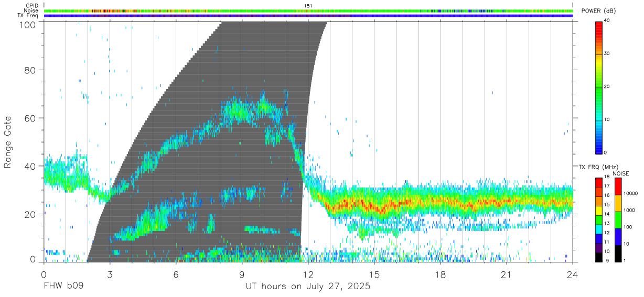Click the 20 label beside the power colorbar
Image resolution: width=644 pixels, height=297 pixels.
point(607,86)
